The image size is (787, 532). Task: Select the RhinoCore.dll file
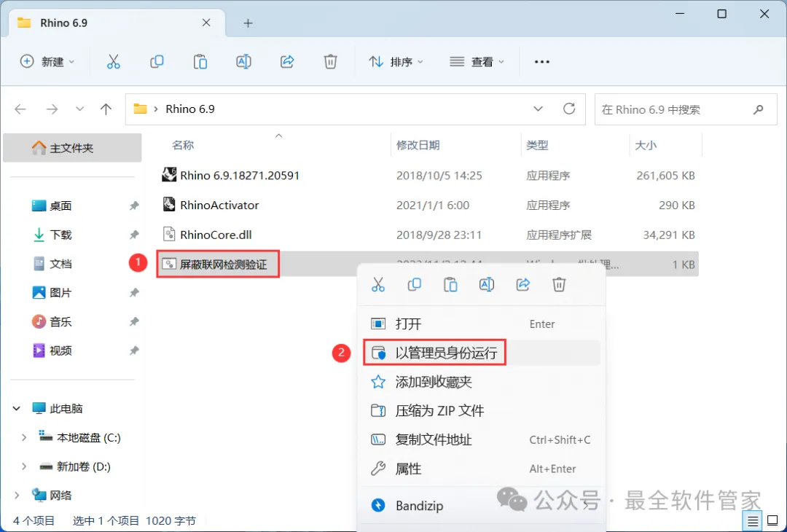(216, 235)
